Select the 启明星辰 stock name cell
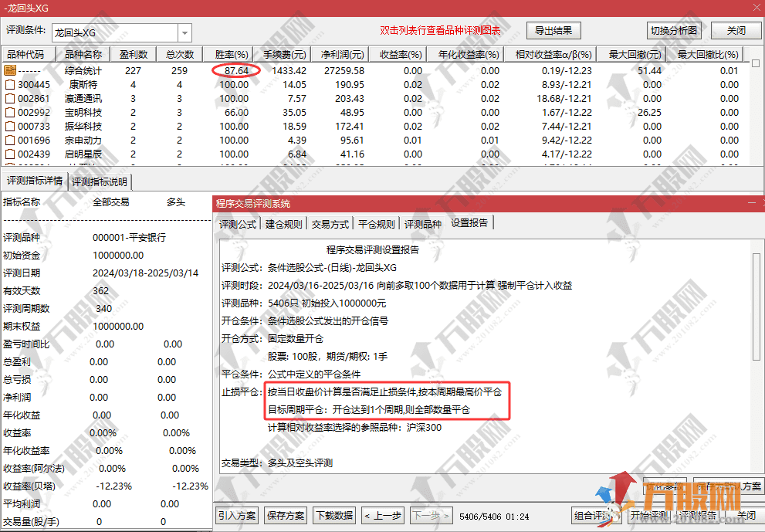 83,154
